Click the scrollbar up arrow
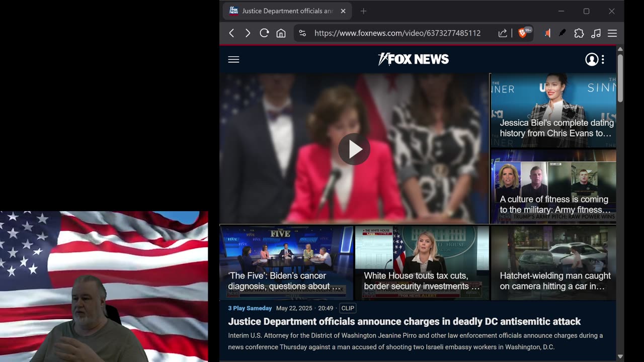Screen dimensions: 644x362 (x=620, y=49)
